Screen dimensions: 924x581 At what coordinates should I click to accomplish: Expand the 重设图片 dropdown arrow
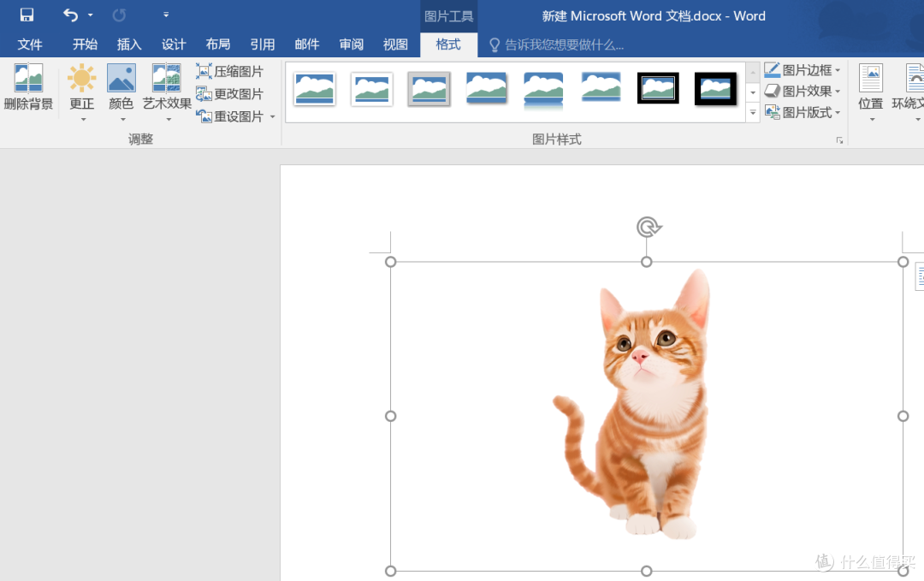tap(272, 116)
